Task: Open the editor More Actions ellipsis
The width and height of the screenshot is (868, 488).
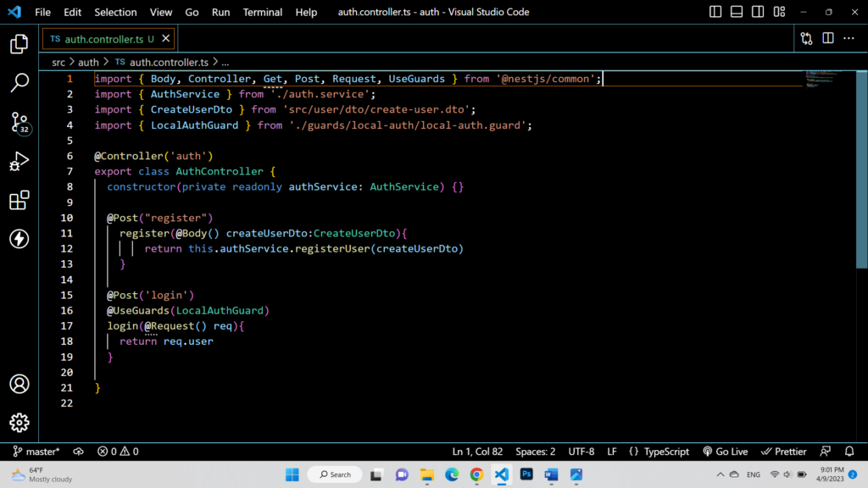Action: [x=849, y=38]
